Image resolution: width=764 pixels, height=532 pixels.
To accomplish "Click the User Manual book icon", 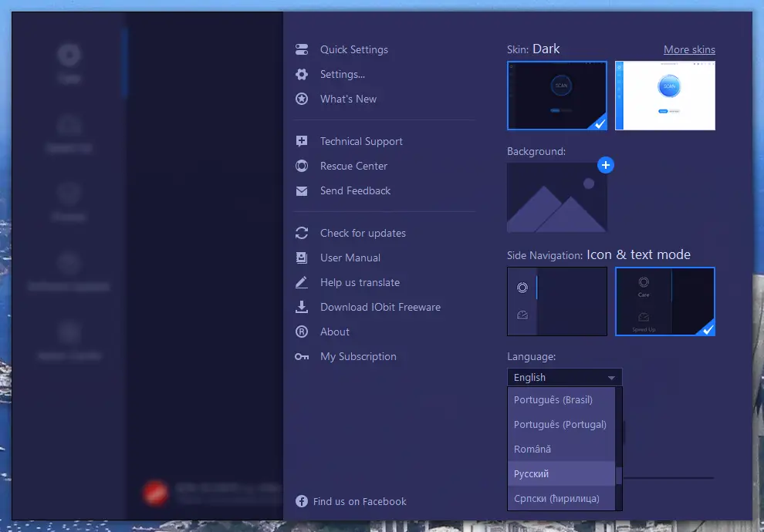I will pyautogui.click(x=302, y=258).
